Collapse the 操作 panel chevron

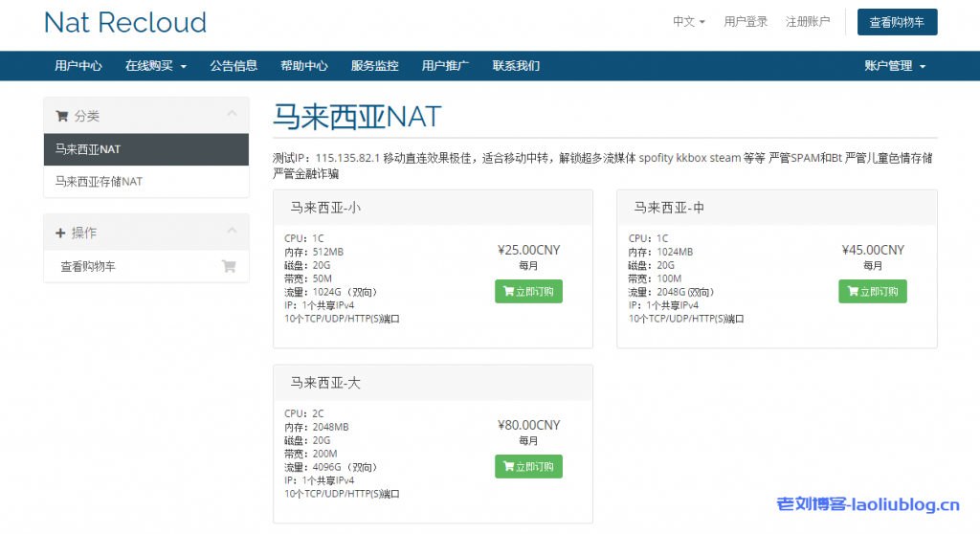click(232, 230)
